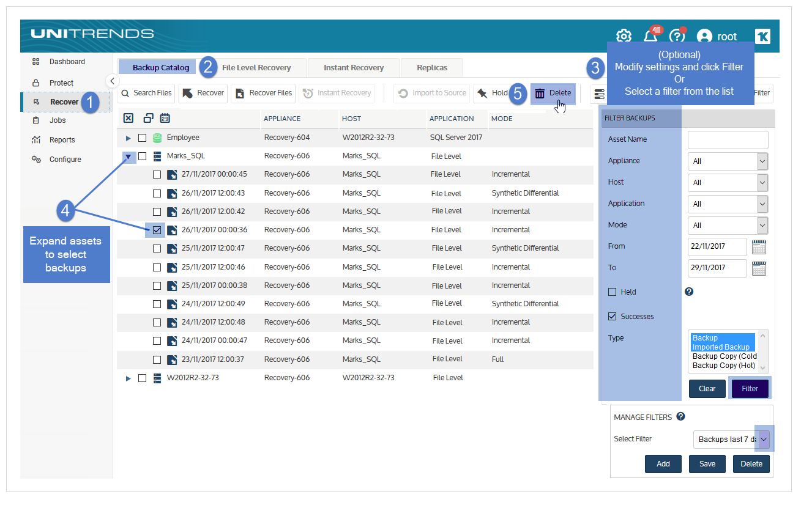Click the Delete button under Manage Filters
812x508 pixels.
coord(751,464)
